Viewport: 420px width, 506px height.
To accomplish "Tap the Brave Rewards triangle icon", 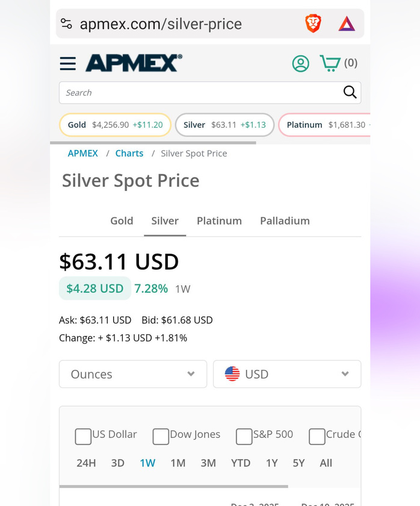I will (x=347, y=24).
